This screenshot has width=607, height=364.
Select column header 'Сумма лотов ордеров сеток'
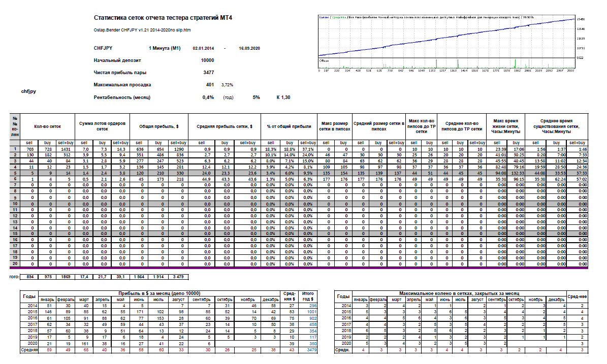pos(102,126)
